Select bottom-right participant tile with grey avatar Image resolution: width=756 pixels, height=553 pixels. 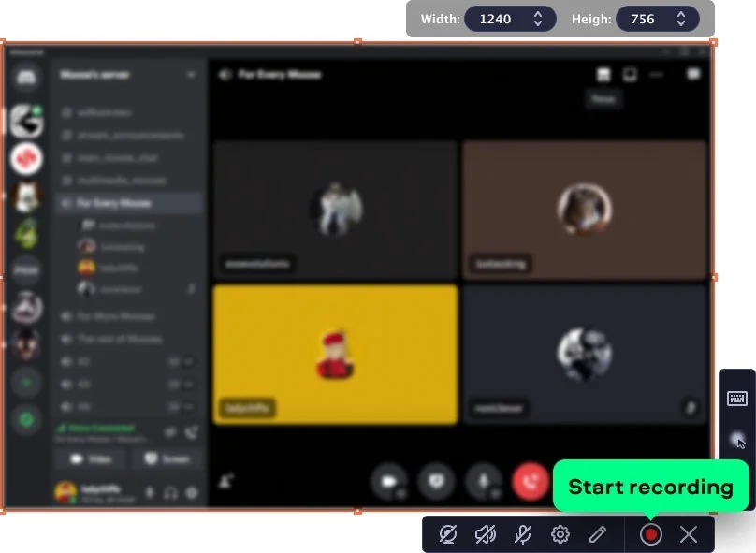585,355
